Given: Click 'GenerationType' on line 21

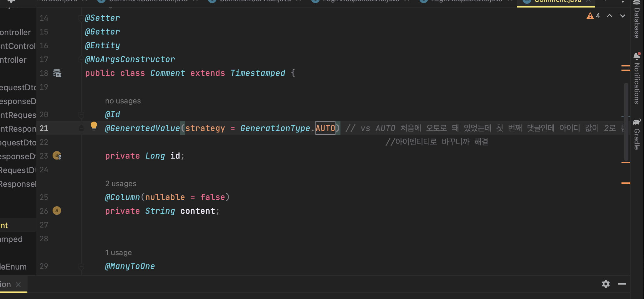Looking at the screenshot, I should click(275, 128).
